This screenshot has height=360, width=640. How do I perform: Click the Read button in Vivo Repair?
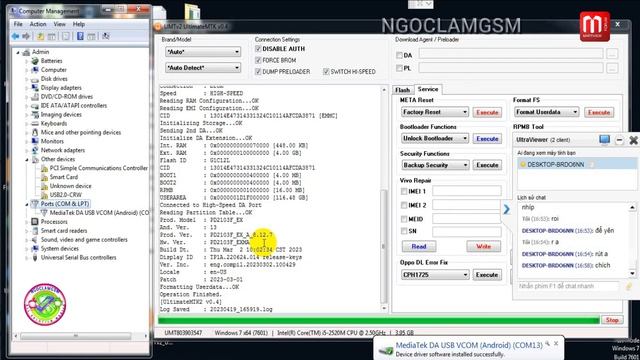(419, 247)
